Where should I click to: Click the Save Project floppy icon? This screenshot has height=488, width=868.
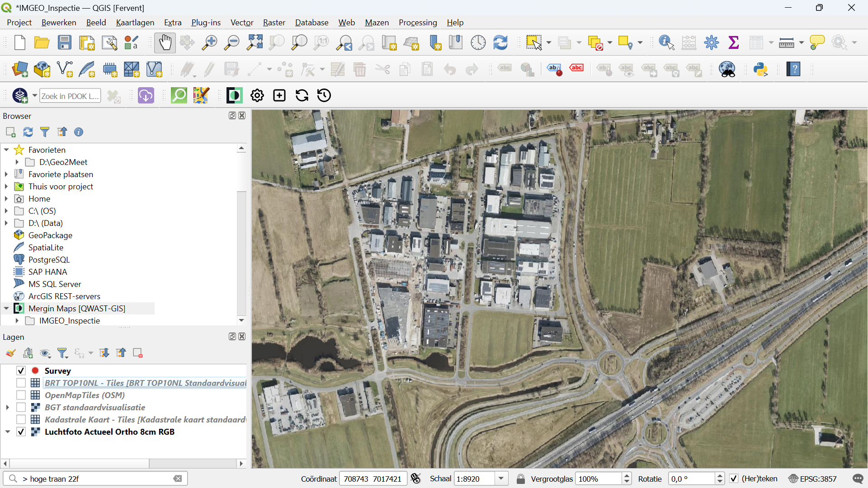(x=65, y=43)
